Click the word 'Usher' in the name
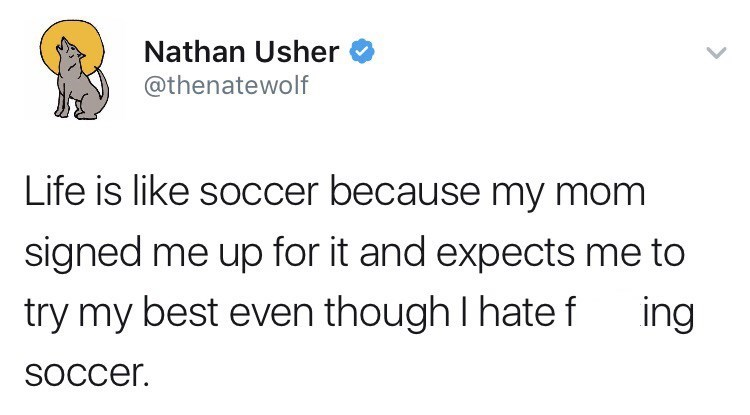750x415 pixels. click(297, 52)
